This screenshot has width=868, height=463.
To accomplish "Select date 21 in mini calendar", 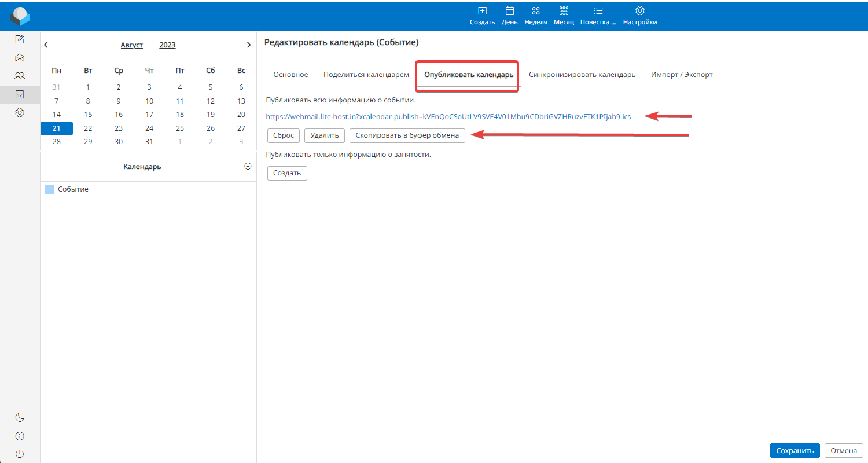I will click(x=57, y=128).
